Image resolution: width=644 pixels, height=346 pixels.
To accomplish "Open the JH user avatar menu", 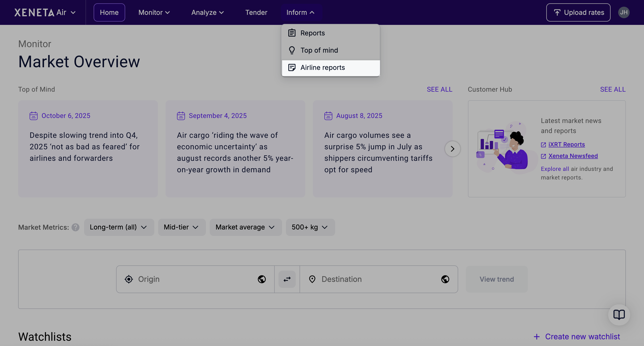I will (x=624, y=12).
